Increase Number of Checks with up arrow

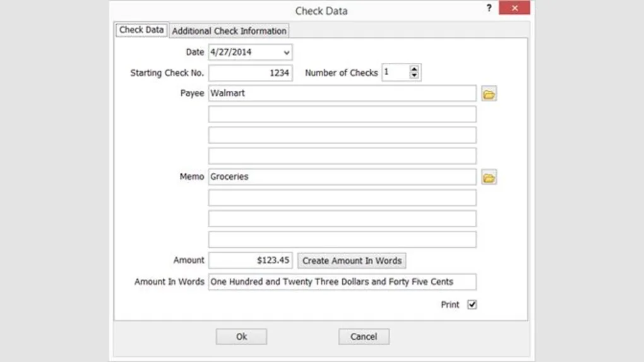(414, 69)
